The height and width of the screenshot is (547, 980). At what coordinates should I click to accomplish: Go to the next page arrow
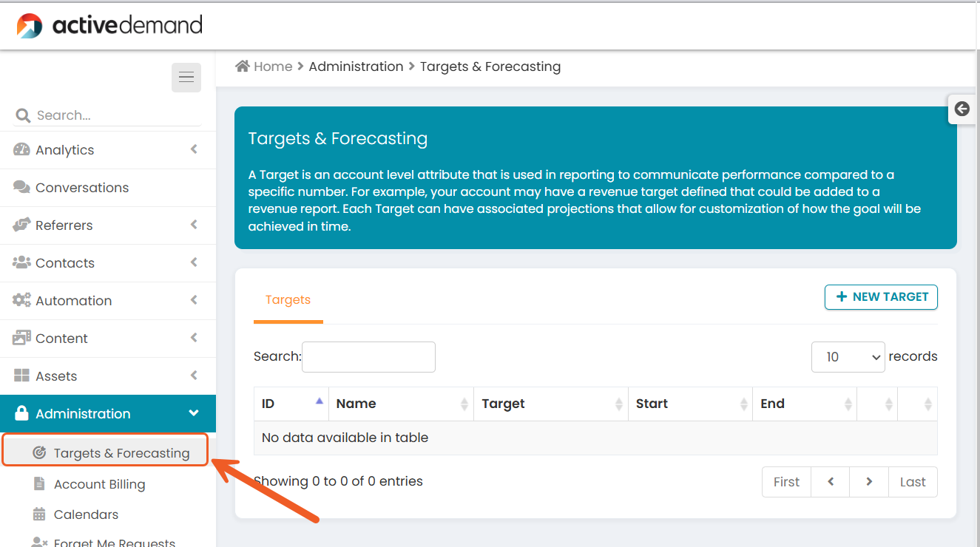[x=869, y=482]
